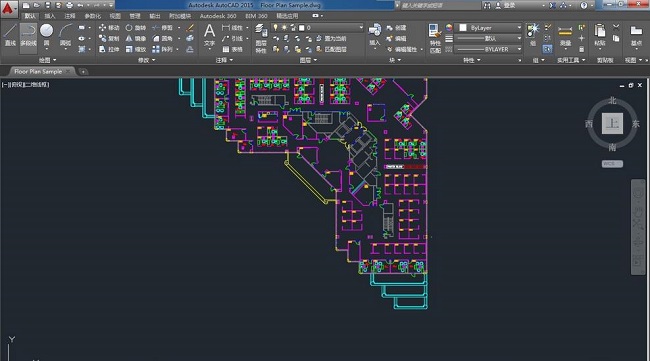This screenshot has width=650, height=361.
Task: Select the Line (直线) drawing tool
Action: [x=9, y=35]
